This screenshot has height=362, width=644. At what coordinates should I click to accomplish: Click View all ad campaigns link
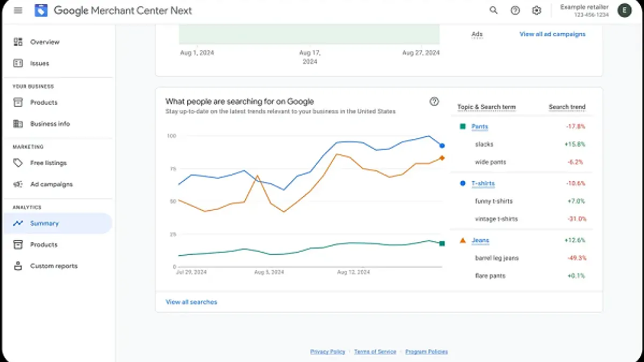click(x=552, y=34)
